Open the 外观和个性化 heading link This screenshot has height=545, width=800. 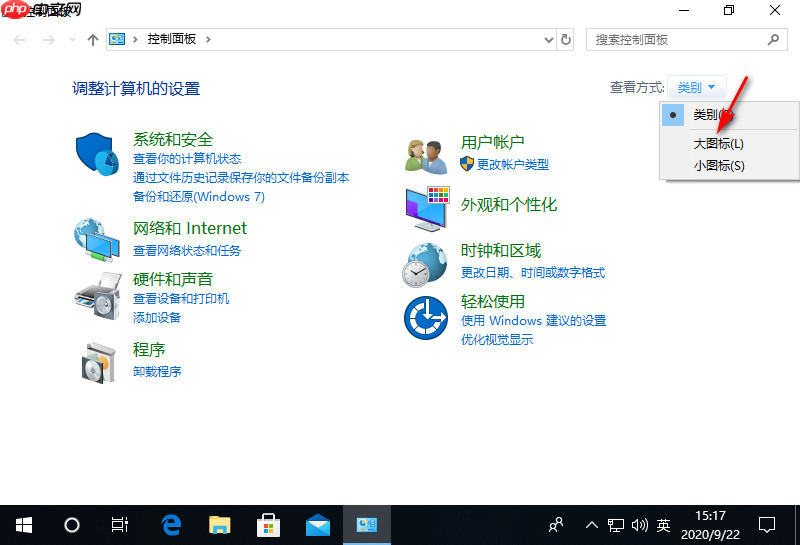click(x=509, y=205)
